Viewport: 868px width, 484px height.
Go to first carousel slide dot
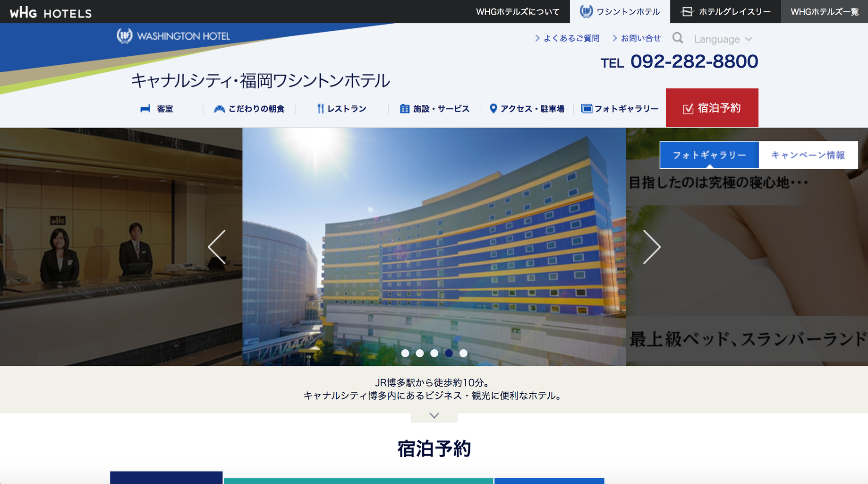[405, 353]
